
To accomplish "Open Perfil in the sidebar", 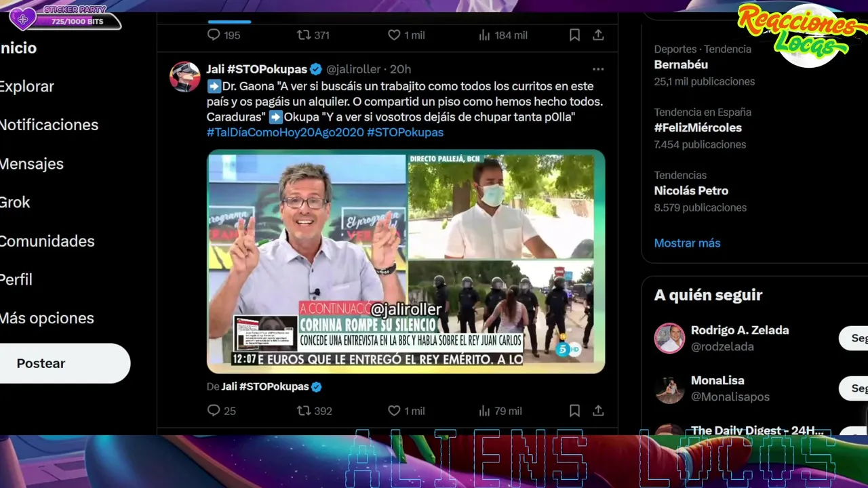I will 16,280.
